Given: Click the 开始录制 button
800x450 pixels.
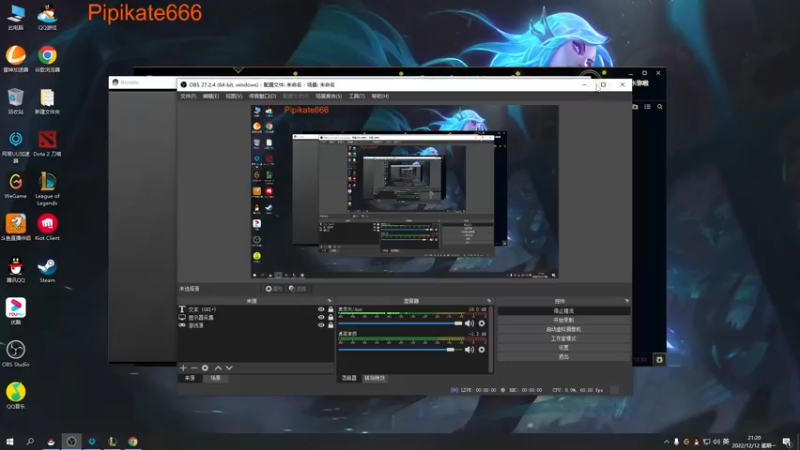Looking at the screenshot, I should coord(563,320).
